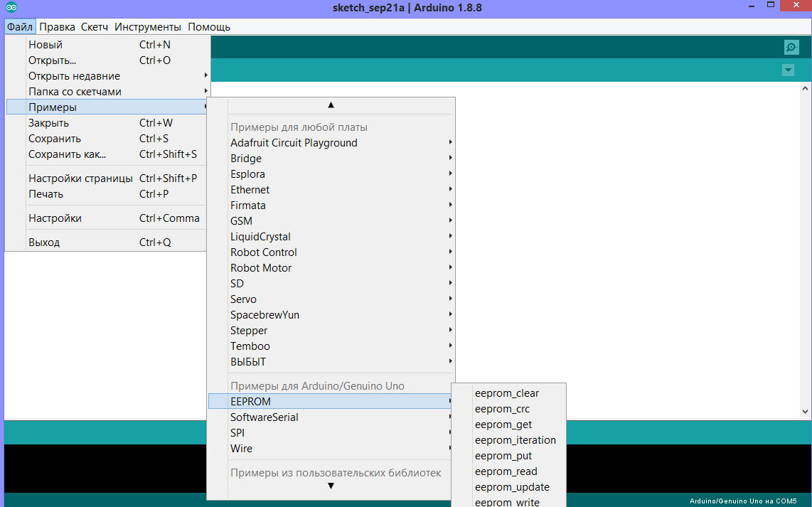Choose Новый from the File menu

(x=107, y=45)
